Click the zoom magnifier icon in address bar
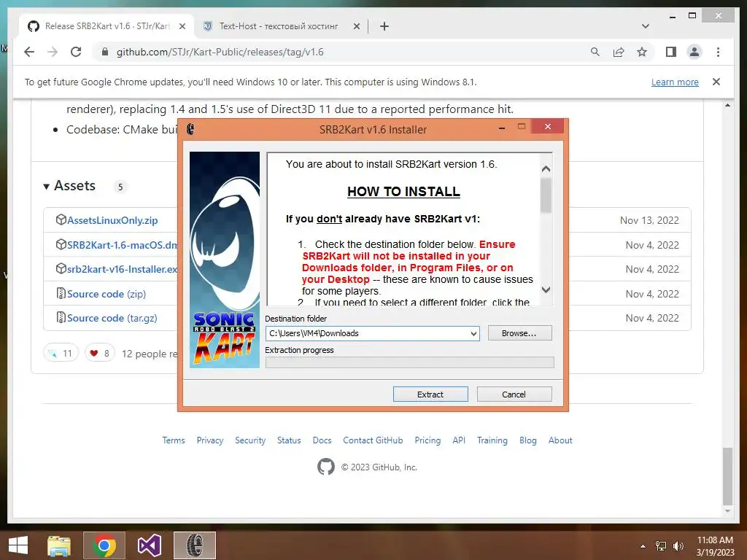747x560 pixels. pyautogui.click(x=595, y=52)
